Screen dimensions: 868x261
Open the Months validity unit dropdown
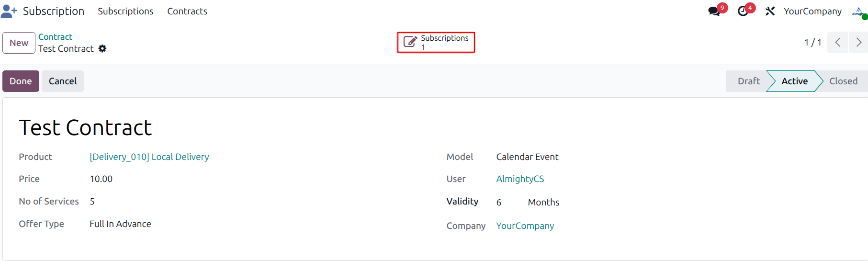(543, 202)
